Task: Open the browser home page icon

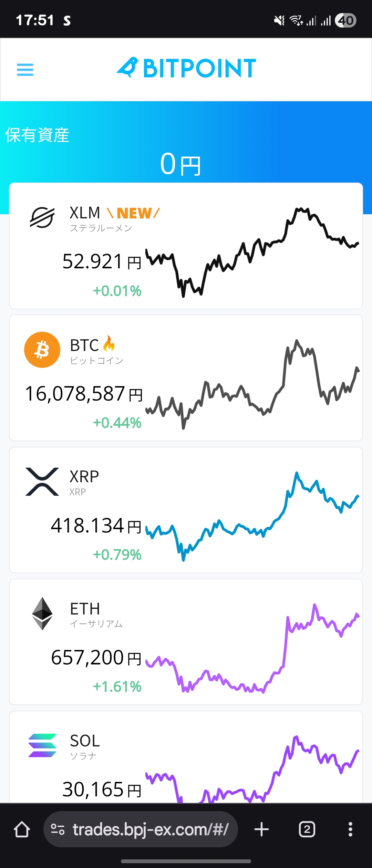Action: [x=22, y=829]
